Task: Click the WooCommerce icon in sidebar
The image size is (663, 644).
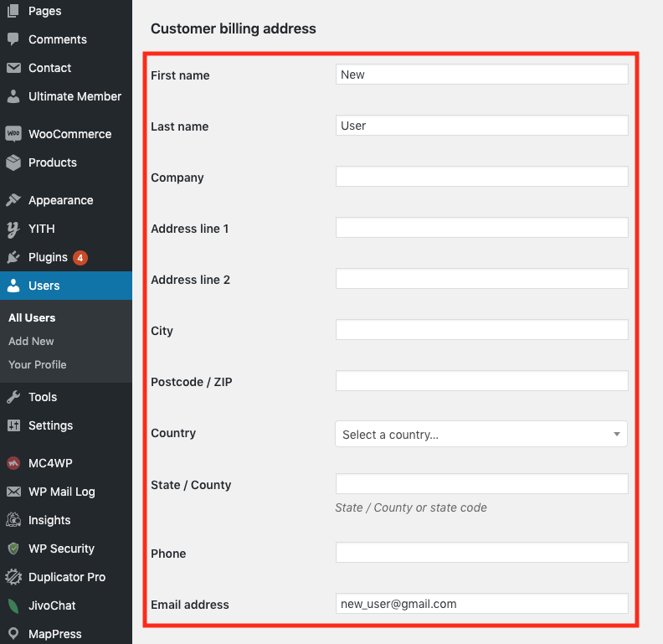Action: [x=13, y=134]
